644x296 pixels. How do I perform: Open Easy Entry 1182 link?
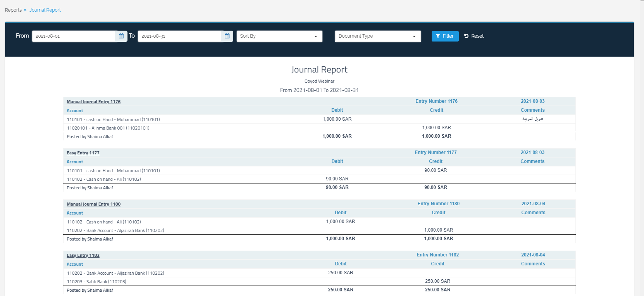[x=83, y=255]
